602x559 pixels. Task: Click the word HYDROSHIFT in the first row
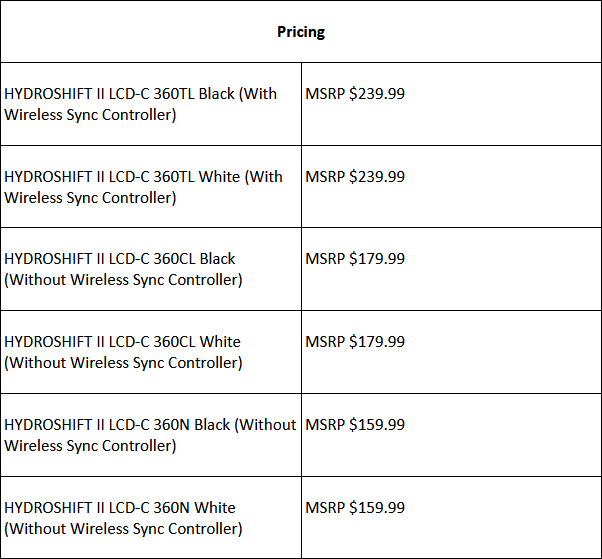point(47,94)
